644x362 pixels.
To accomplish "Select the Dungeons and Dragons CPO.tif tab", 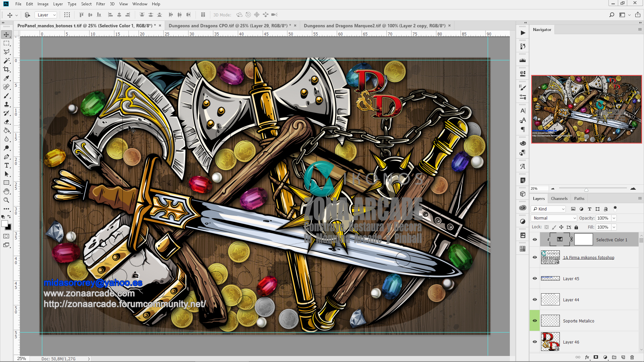I will coord(228,25).
